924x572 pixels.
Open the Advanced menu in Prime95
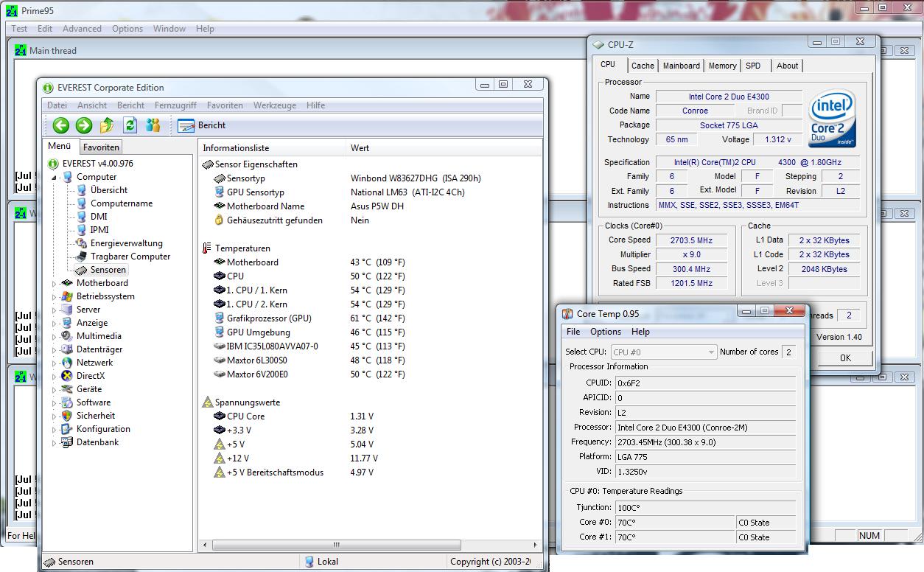point(82,29)
